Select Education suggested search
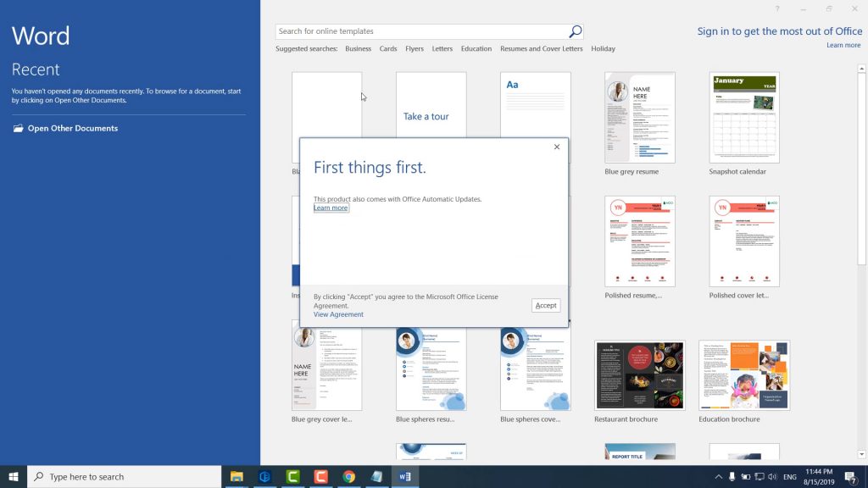 tap(476, 48)
